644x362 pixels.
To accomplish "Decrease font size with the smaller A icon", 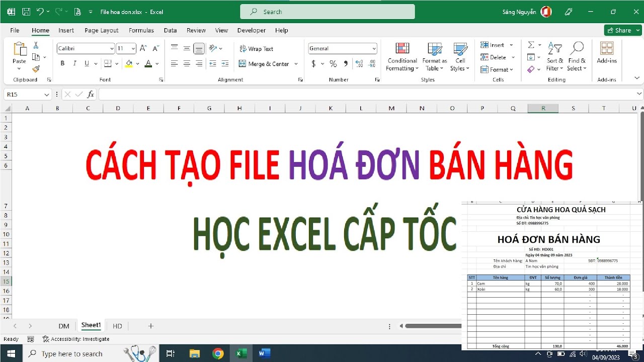I will tap(155, 49).
